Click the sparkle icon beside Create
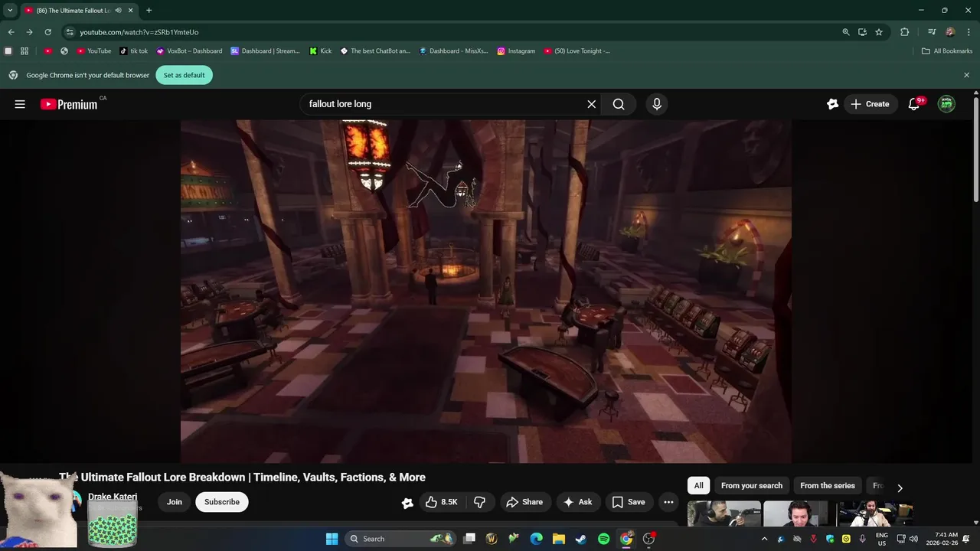 pyautogui.click(x=832, y=104)
